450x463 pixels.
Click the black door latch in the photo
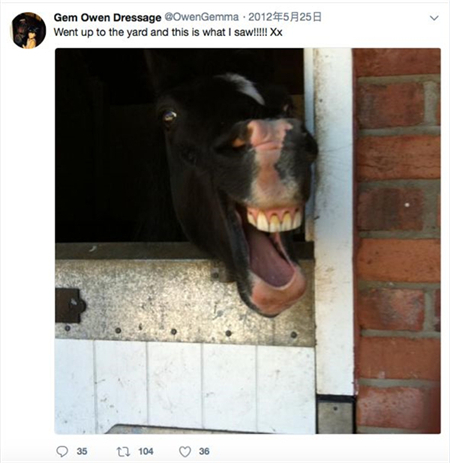(x=70, y=306)
